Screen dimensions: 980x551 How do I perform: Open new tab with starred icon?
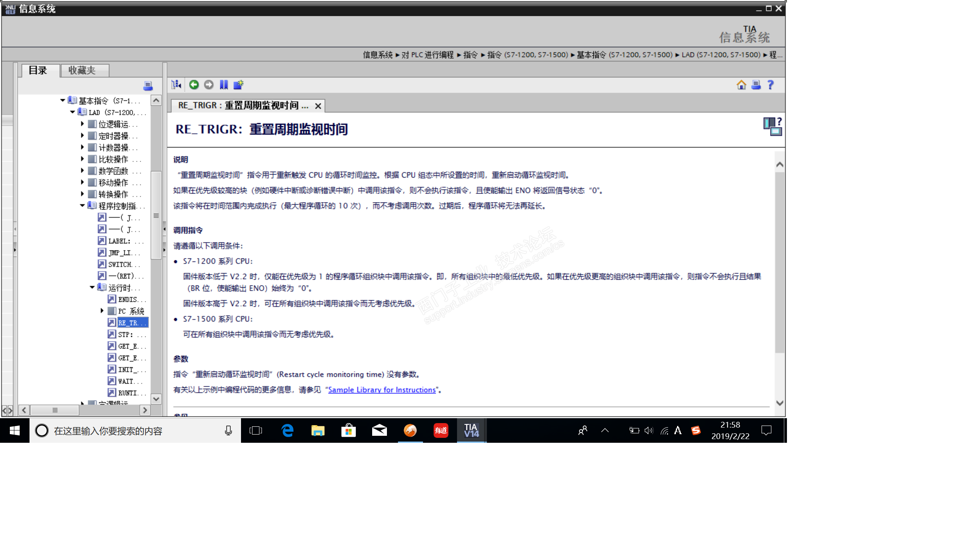point(238,85)
